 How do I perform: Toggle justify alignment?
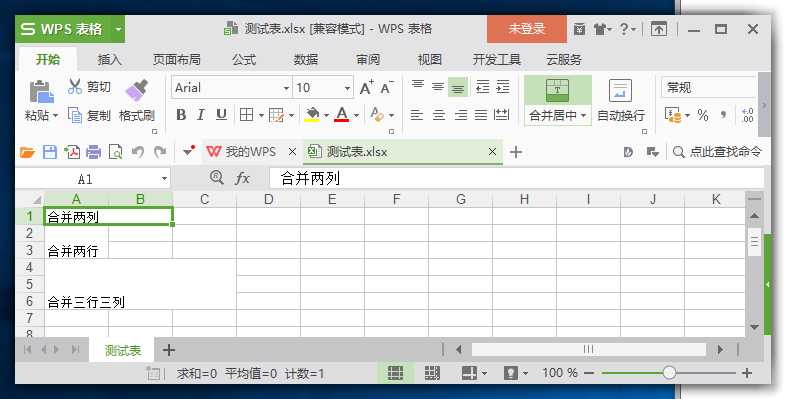480,115
